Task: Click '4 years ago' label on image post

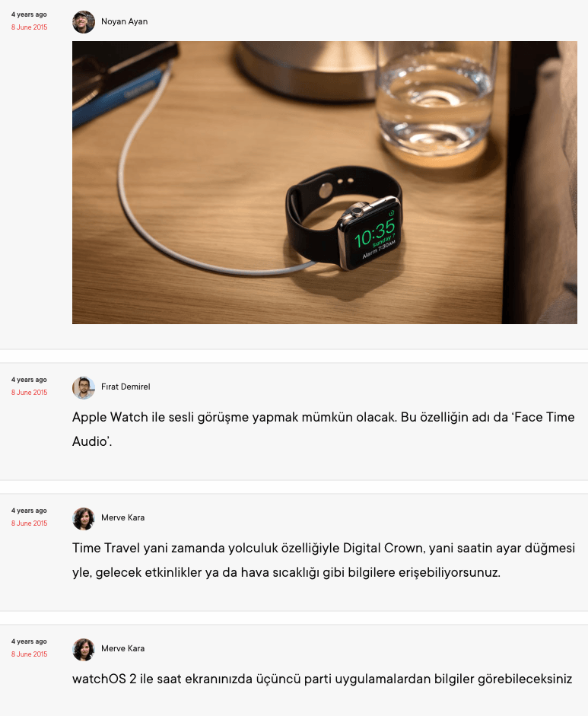Action: point(29,14)
